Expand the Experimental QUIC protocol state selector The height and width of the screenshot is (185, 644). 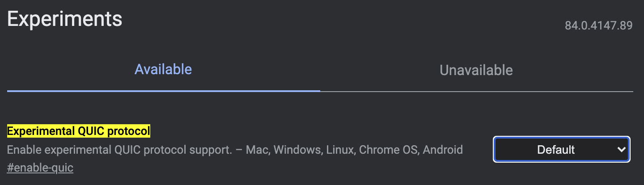pyautogui.click(x=561, y=150)
